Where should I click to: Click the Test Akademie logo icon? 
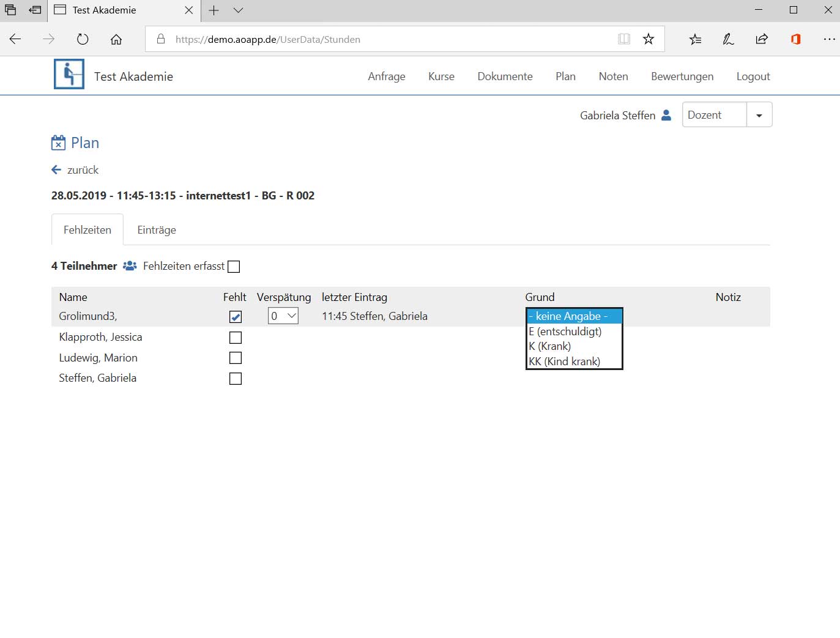point(69,74)
